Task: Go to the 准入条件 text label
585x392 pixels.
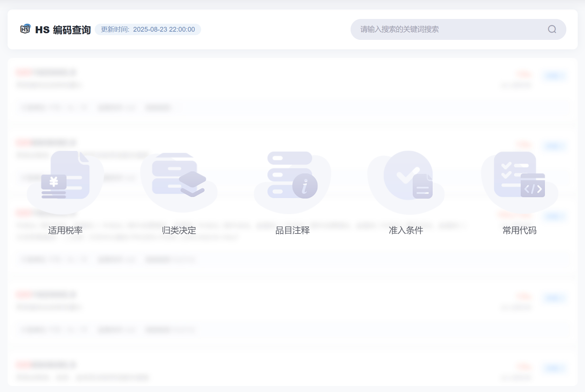Action: 406,230
